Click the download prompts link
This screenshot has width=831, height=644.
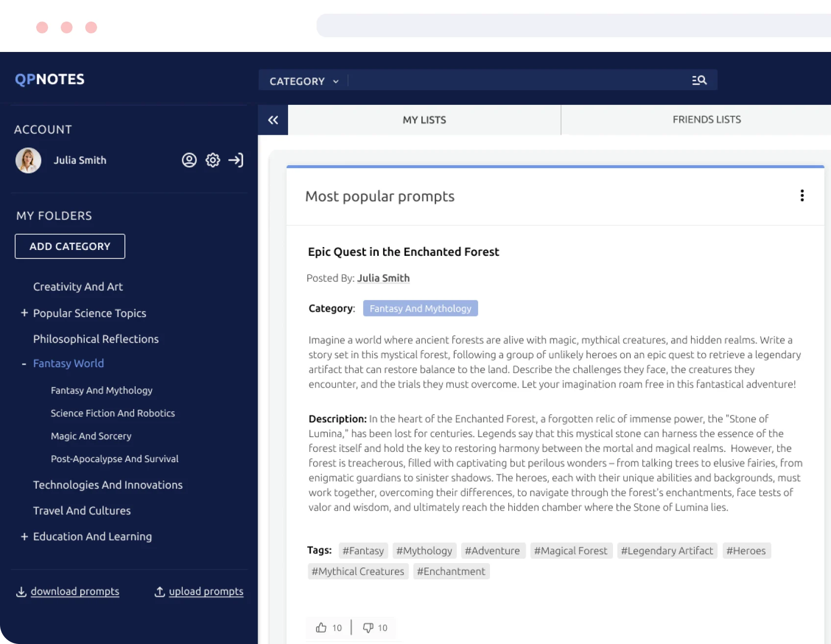(74, 592)
